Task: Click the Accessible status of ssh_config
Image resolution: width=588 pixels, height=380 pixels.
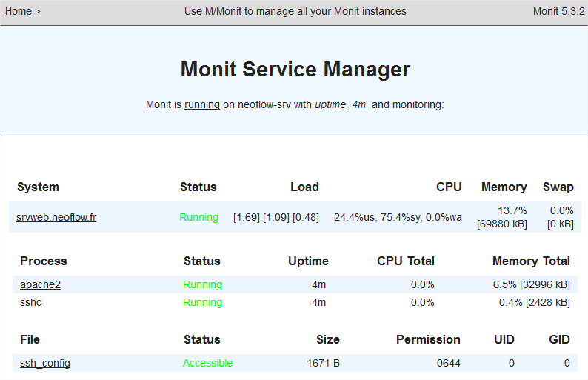Action: (x=207, y=363)
